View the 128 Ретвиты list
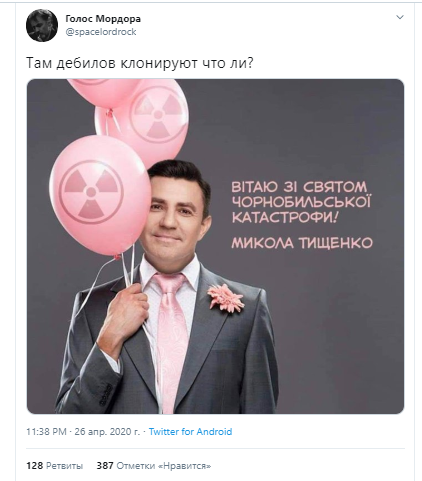The image size is (422, 481). (55, 465)
